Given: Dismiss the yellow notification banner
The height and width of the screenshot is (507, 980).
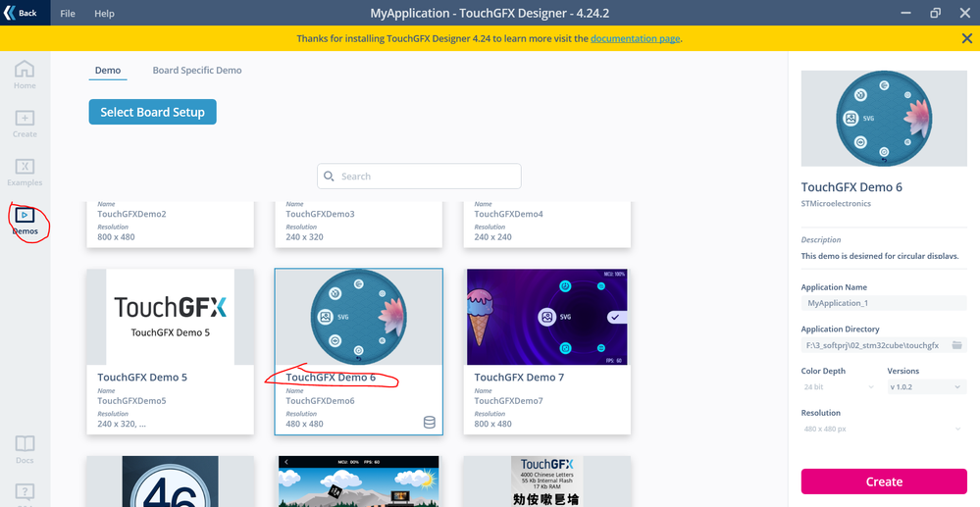Looking at the screenshot, I should click(966, 38).
